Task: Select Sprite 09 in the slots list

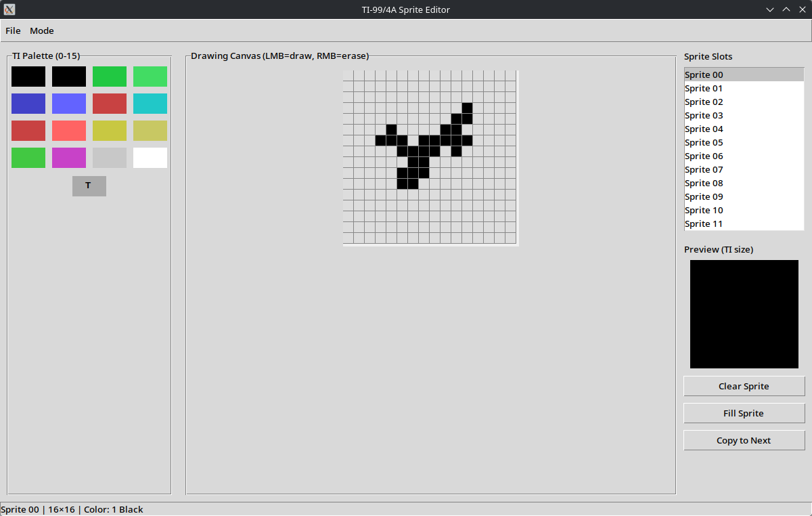Action: click(x=744, y=196)
